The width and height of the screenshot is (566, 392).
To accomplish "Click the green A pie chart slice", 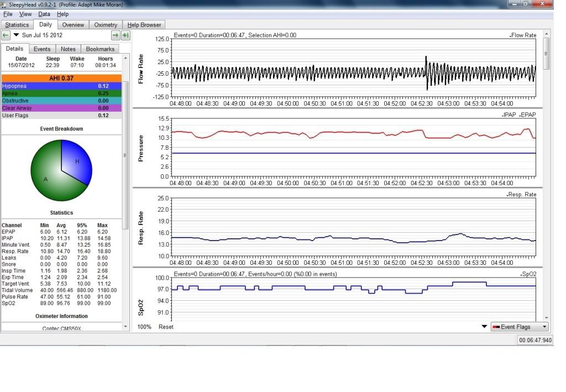I will pos(45,179).
